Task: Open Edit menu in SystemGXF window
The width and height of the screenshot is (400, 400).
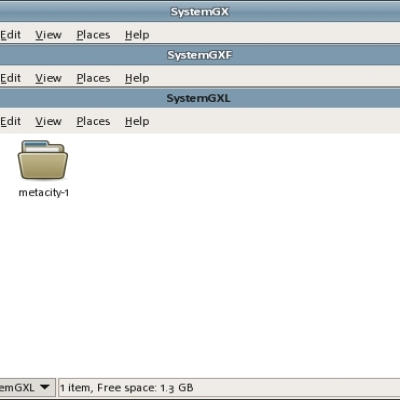Action: point(10,78)
